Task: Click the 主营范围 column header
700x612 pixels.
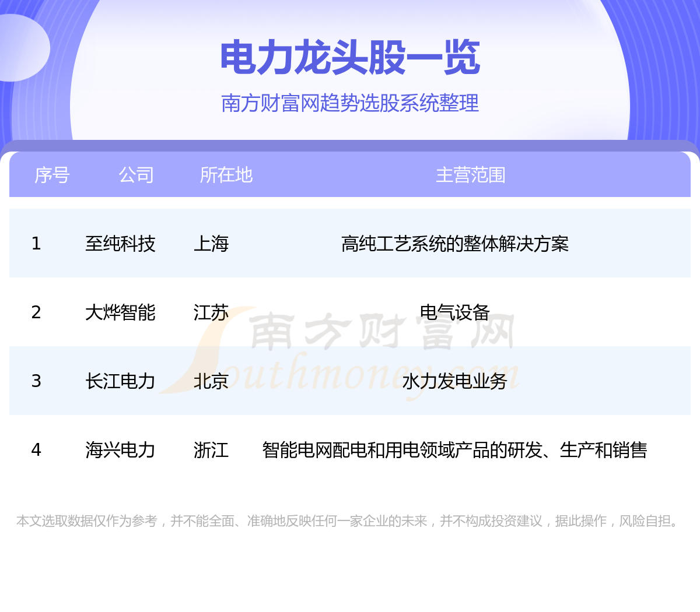Action: 471,175
